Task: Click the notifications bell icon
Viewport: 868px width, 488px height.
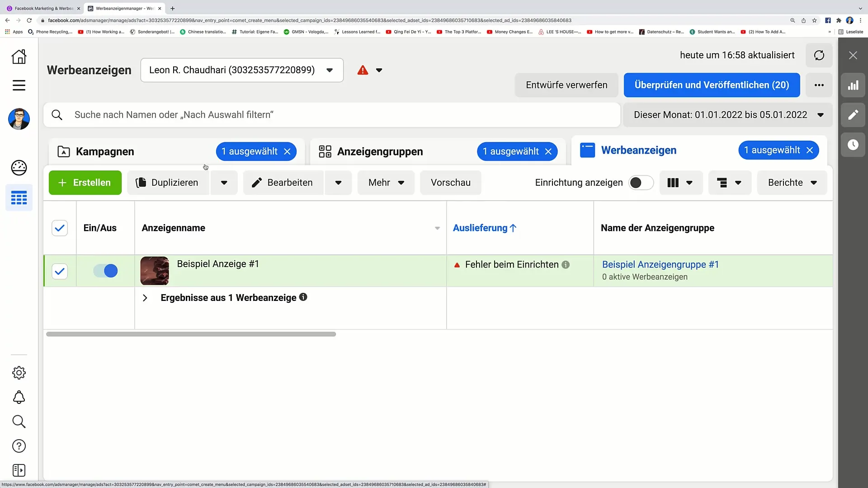Action: tap(19, 398)
